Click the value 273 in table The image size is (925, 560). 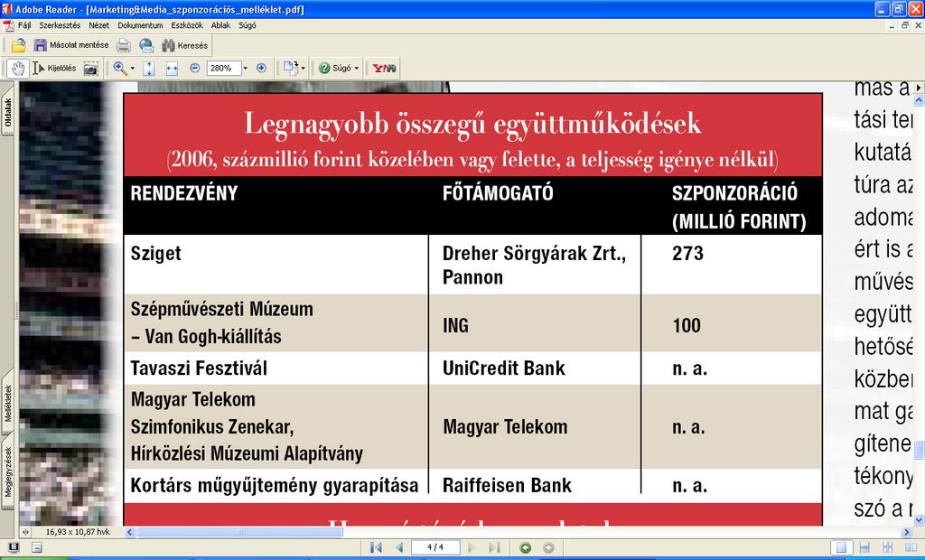pos(687,253)
